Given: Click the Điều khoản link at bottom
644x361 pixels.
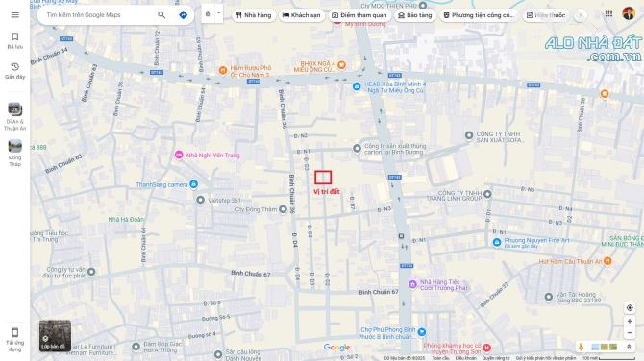Looking at the screenshot, I should (465, 358).
